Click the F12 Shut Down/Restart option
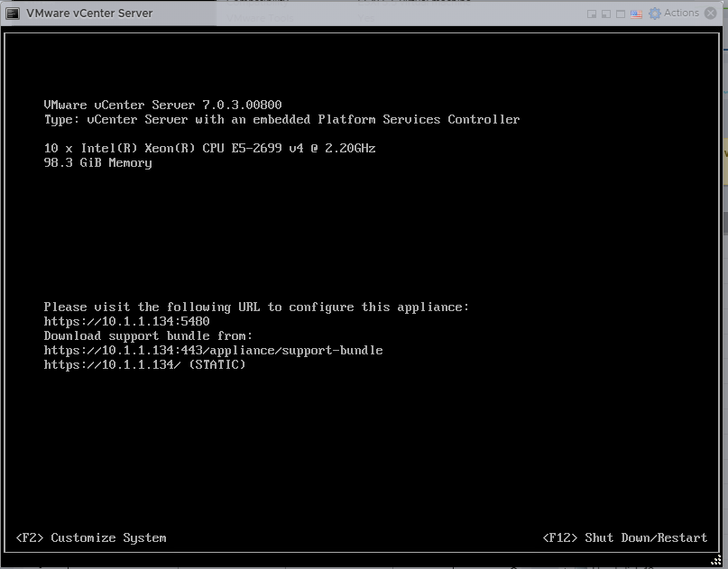 coord(625,537)
